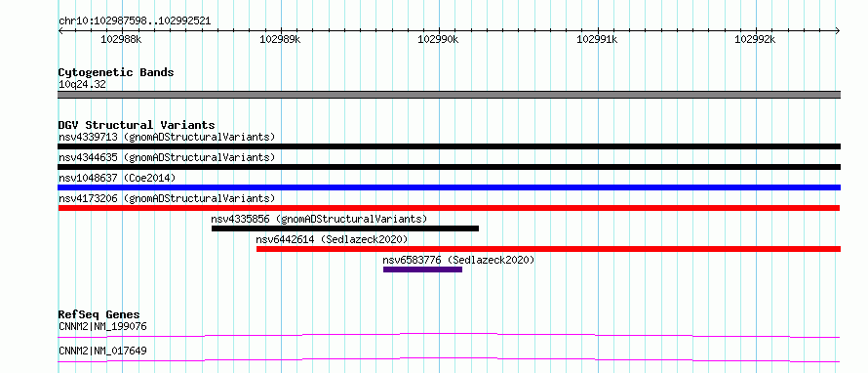Click the red nsv6442614 Sedlazeck2020 bar
The height and width of the screenshot is (373, 868).
(548, 249)
